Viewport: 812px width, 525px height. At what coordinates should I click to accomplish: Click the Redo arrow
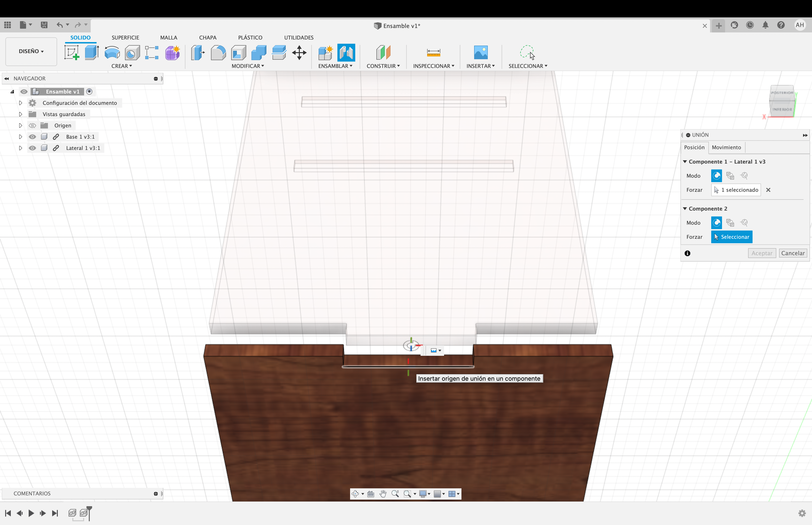[78, 25]
